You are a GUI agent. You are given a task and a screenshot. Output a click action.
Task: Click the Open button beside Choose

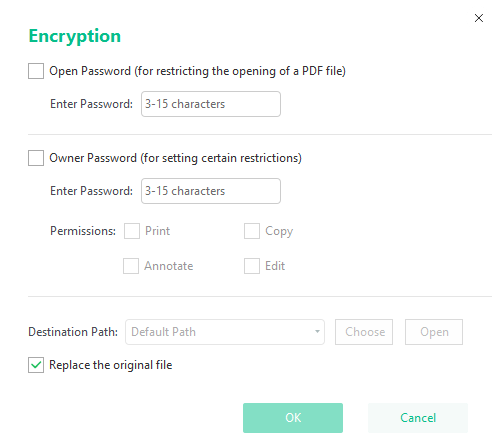(x=434, y=332)
